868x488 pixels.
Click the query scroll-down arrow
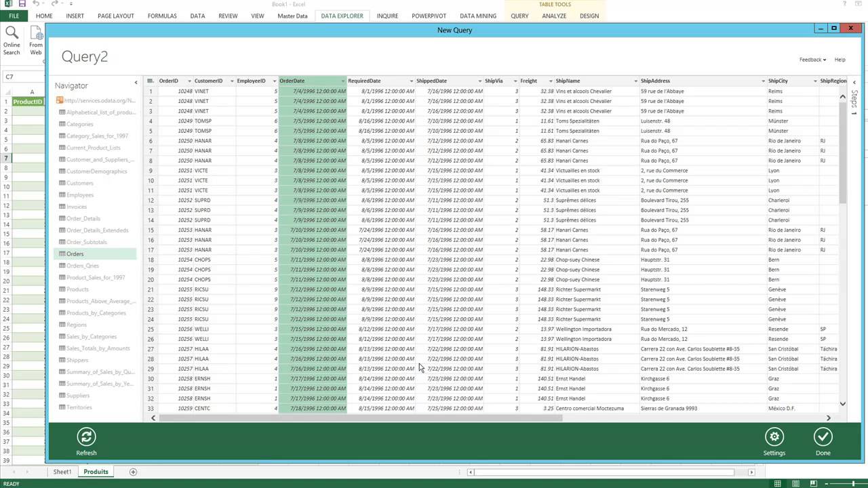tap(843, 404)
